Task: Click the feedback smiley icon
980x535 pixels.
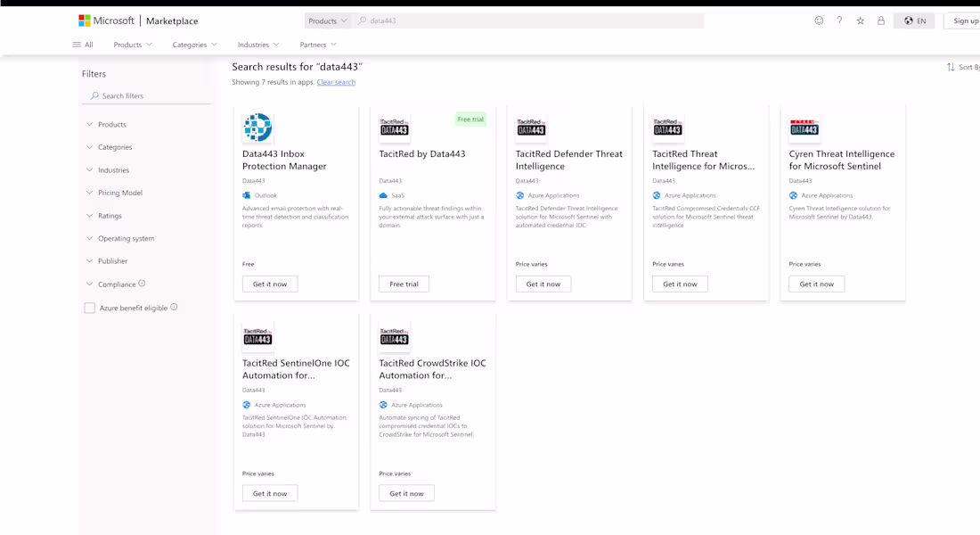Action: point(819,20)
